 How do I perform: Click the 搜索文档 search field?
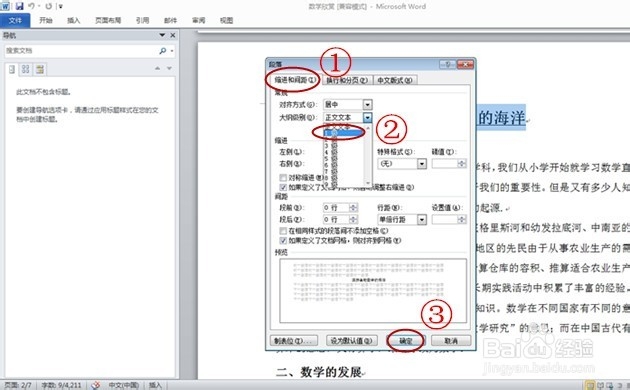click(x=80, y=51)
